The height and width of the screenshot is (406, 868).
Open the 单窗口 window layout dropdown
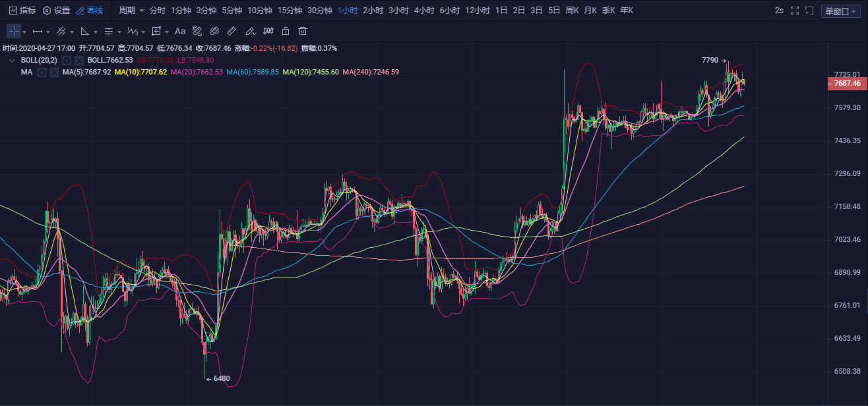point(840,11)
